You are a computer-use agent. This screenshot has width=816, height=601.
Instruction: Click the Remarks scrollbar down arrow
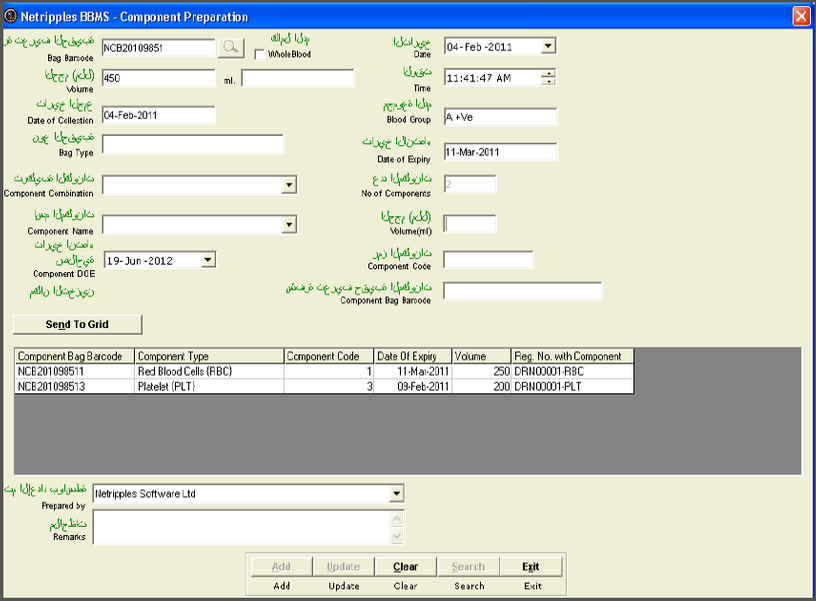[x=397, y=535]
